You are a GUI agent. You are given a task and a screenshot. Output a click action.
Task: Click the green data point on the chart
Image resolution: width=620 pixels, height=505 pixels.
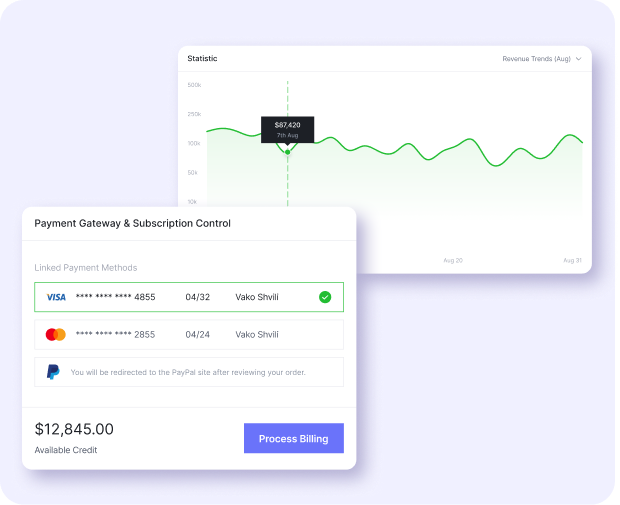[288, 152]
